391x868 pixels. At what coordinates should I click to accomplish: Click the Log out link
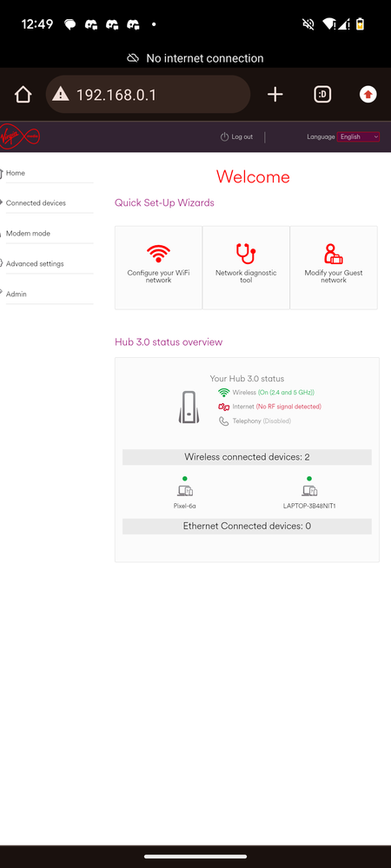coord(236,136)
